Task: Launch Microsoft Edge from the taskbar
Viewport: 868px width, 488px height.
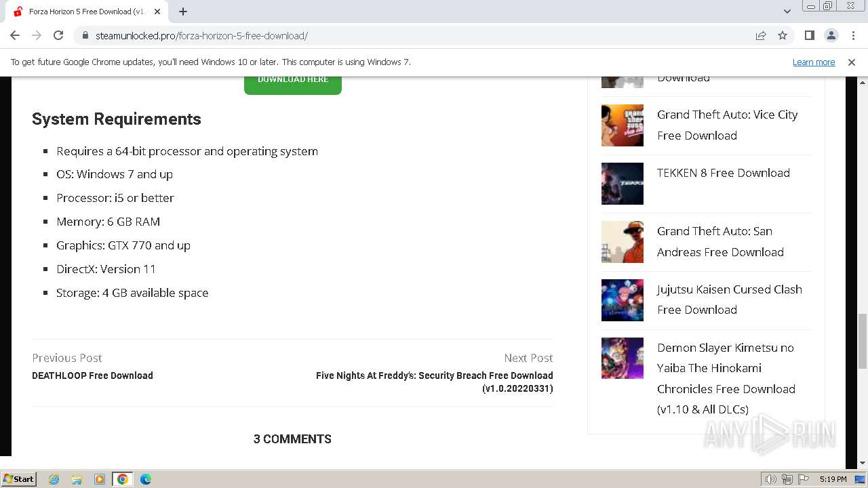Action: pos(146,479)
